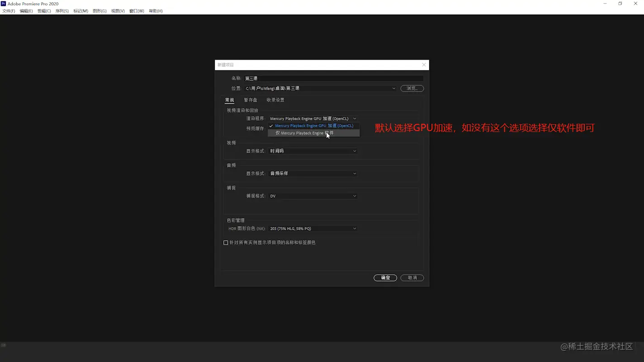Switch to the 暂存盘 tab
The image size is (644, 362).
click(251, 100)
